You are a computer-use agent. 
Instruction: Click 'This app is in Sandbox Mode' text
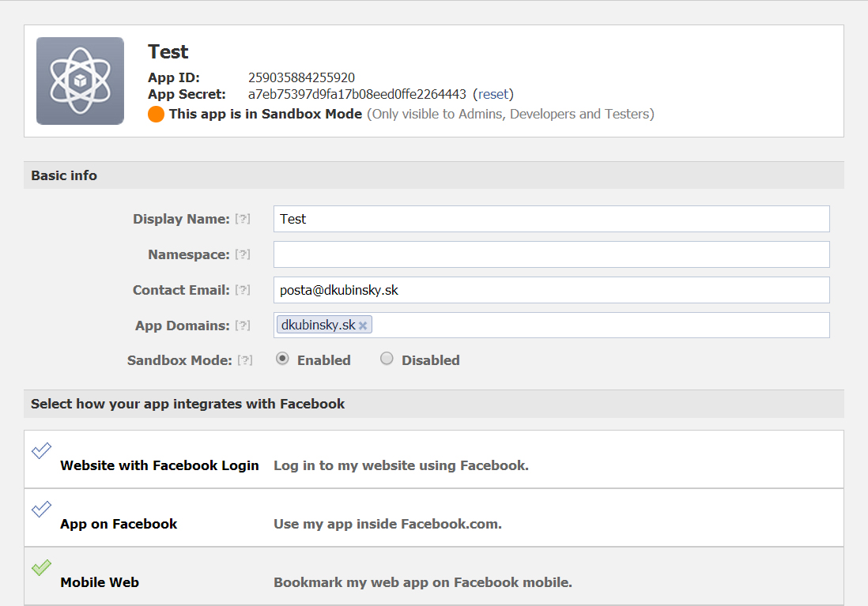pyautogui.click(x=266, y=114)
